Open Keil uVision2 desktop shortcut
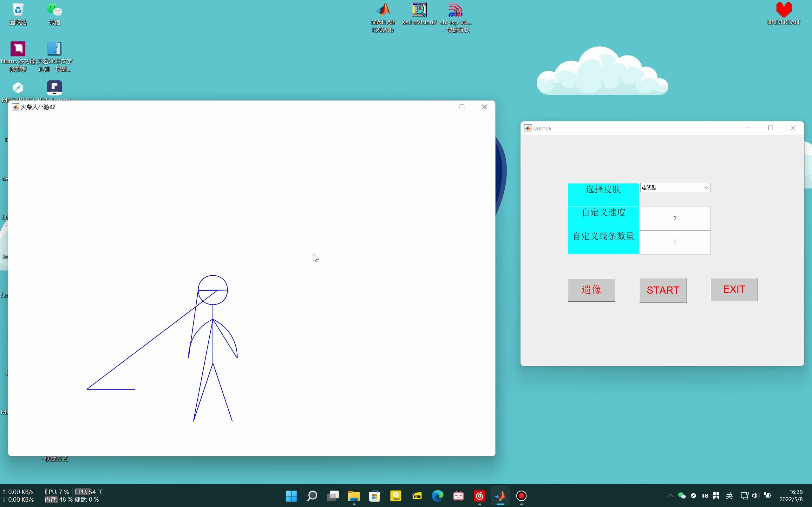The height and width of the screenshot is (507, 812). [x=419, y=11]
